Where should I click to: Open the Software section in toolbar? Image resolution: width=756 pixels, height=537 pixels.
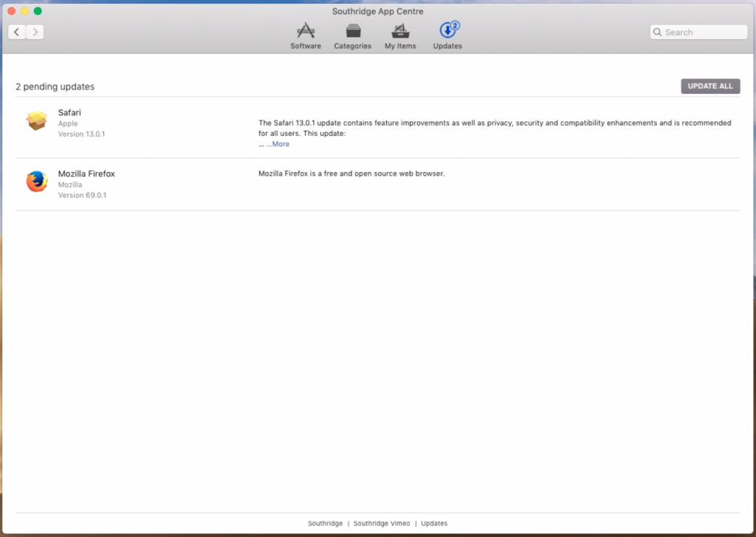tap(305, 35)
